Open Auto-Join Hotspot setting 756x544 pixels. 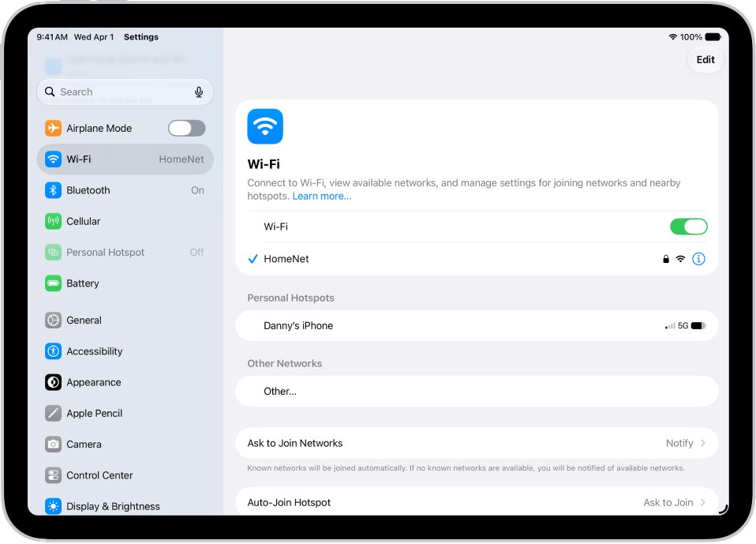(477, 502)
